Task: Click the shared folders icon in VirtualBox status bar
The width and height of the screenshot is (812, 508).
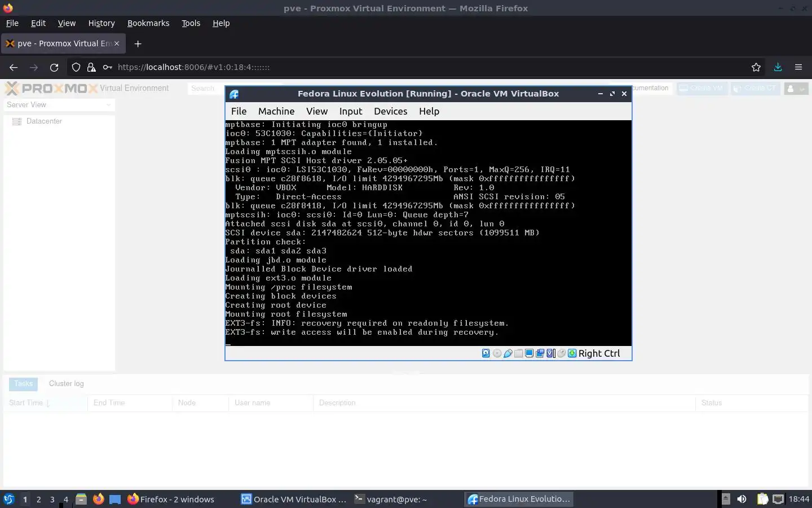Action: pyautogui.click(x=518, y=353)
